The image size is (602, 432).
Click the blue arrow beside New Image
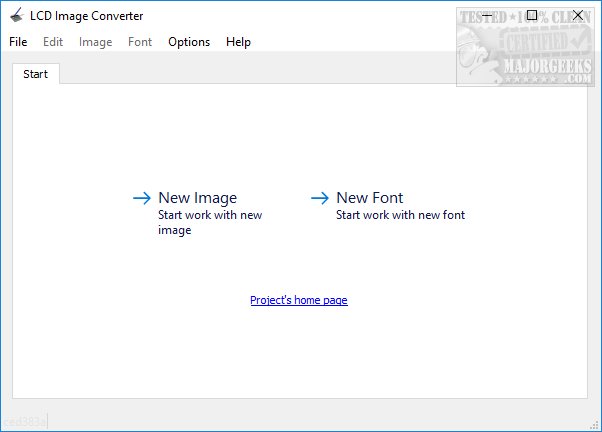[141, 198]
